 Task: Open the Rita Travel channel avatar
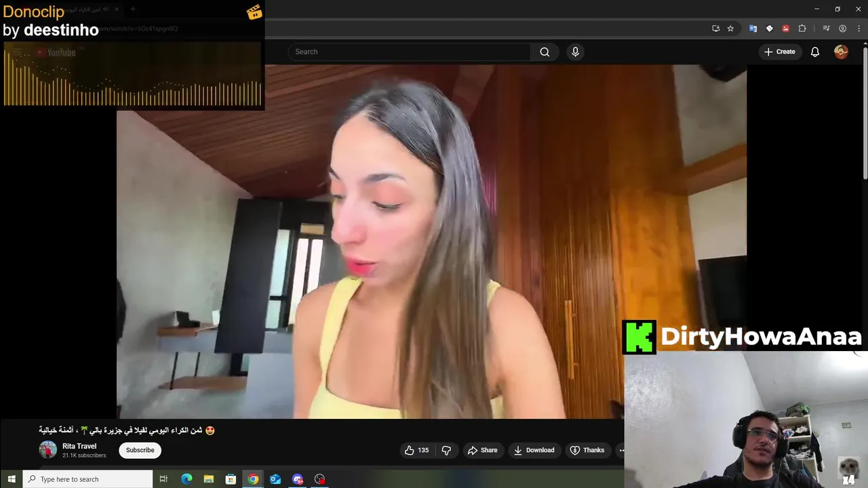(47, 450)
